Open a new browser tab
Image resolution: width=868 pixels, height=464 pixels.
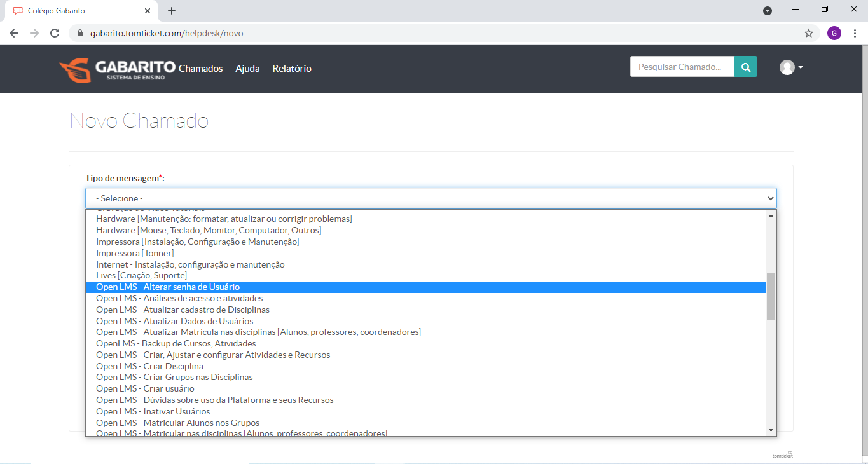172,11
